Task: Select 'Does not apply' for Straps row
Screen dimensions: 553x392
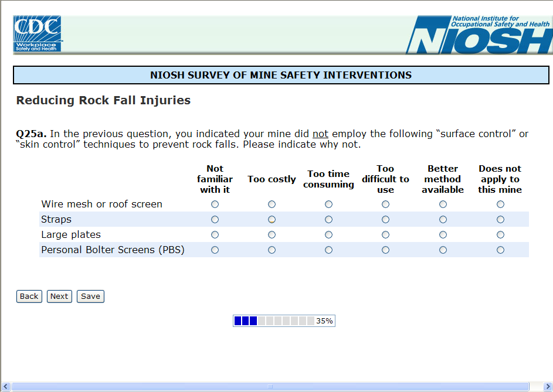Action: (x=500, y=219)
